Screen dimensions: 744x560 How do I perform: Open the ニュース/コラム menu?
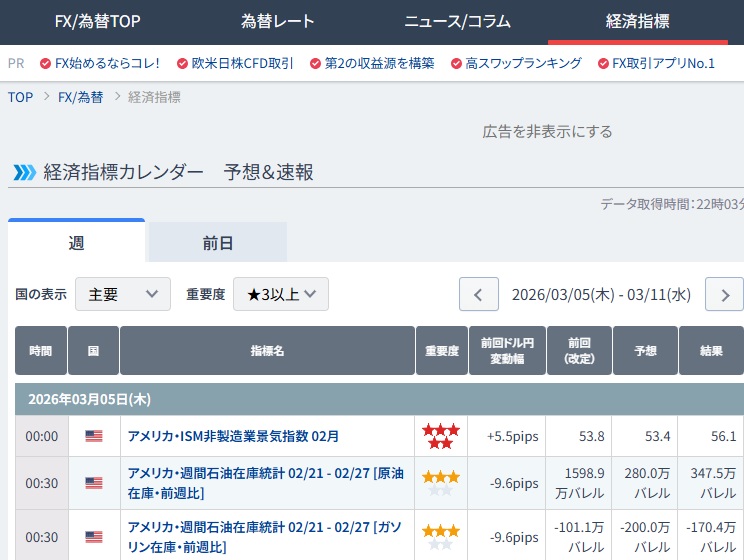(457, 21)
